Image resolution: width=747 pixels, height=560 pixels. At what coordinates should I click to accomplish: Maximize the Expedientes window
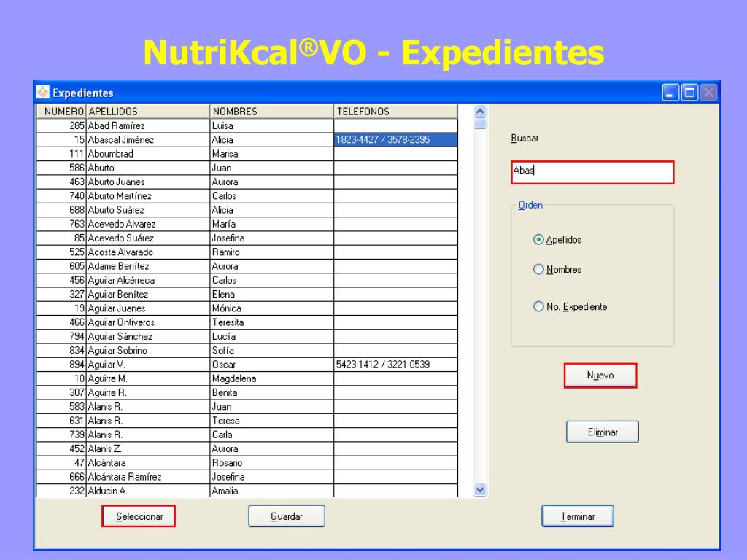click(689, 93)
